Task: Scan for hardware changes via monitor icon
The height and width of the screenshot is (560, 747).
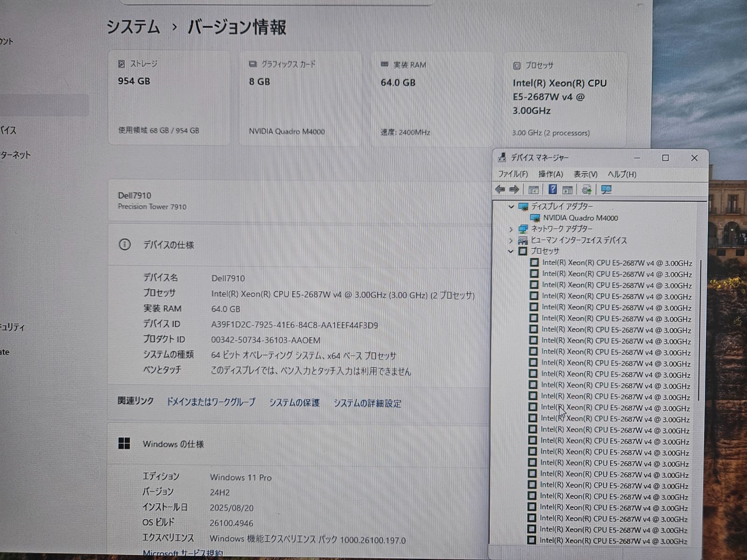Action: (606, 189)
